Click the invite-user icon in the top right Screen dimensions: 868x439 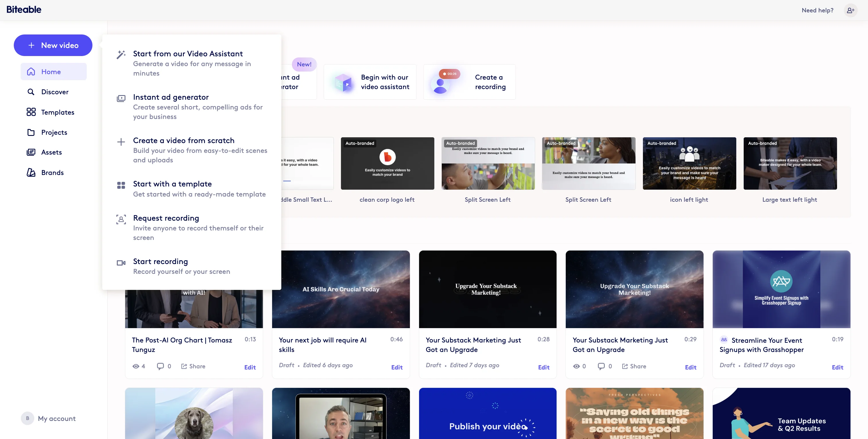pos(850,10)
